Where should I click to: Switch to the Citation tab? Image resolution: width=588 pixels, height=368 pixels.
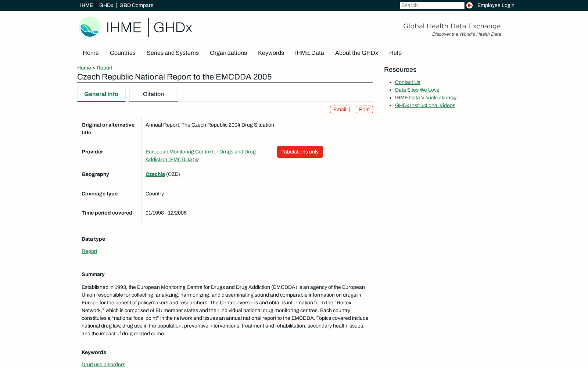[x=154, y=94]
